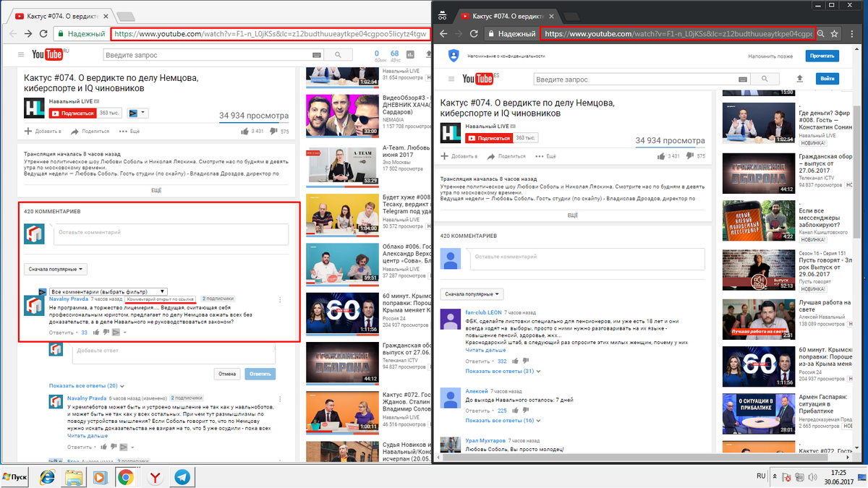Image resolution: width=868 pixels, height=488 pixels.
Task: Dislike the highlighted Navalny Pravda comment
Action: (x=106, y=332)
